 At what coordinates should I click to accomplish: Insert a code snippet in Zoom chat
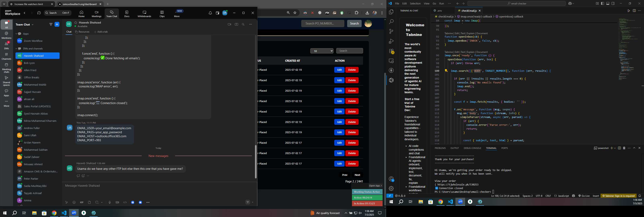[x=125, y=203]
